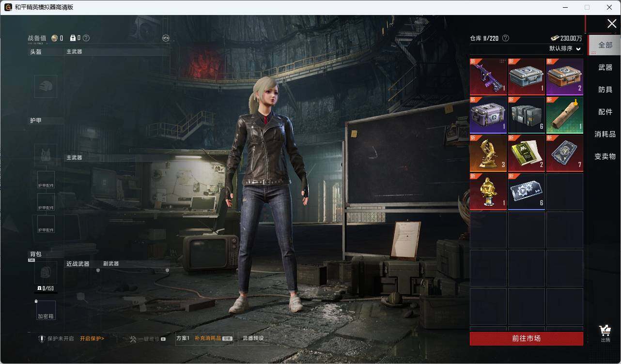
Task: Click the cash icon beside 230.00万
Action: coord(555,38)
